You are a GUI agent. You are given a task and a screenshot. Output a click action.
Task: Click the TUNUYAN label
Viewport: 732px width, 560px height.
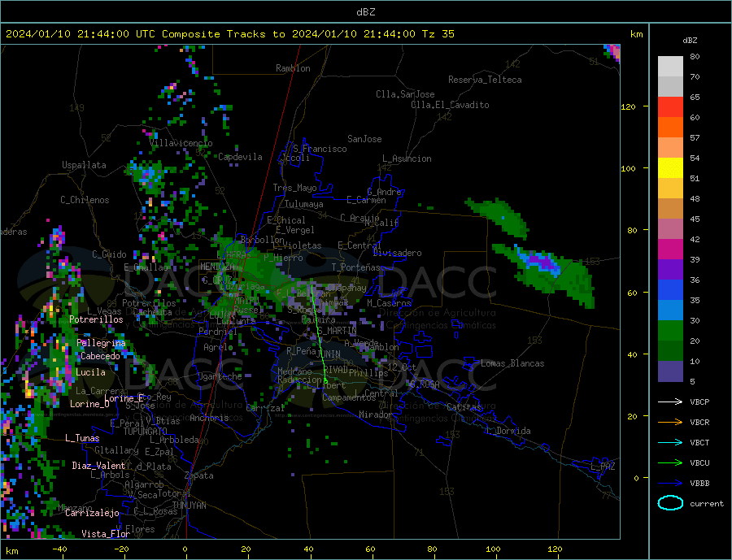point(189,506)
